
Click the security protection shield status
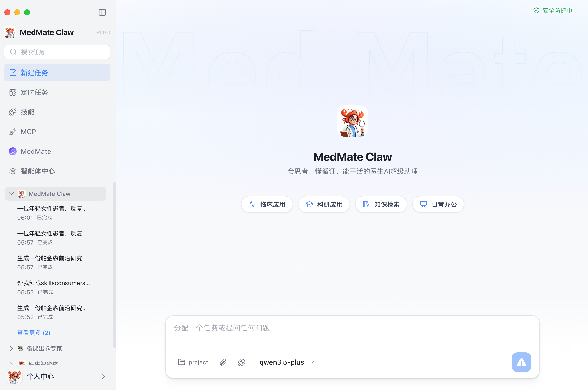552,10
